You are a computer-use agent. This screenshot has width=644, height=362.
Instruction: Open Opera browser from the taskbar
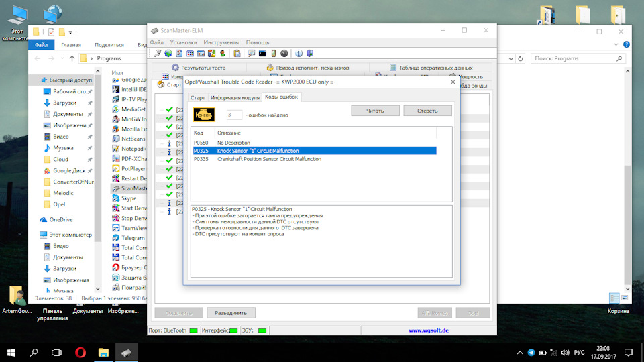pos(80,352)
